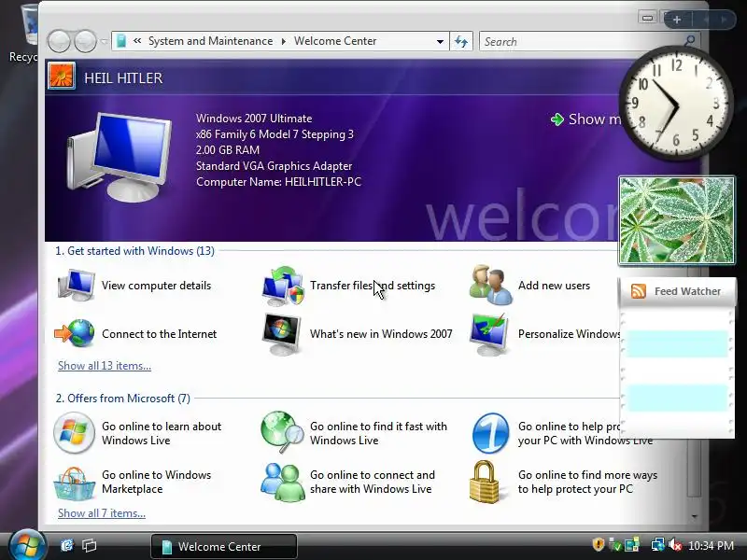Click the What's new in Windows 2007 icon

tap(282, 334)
